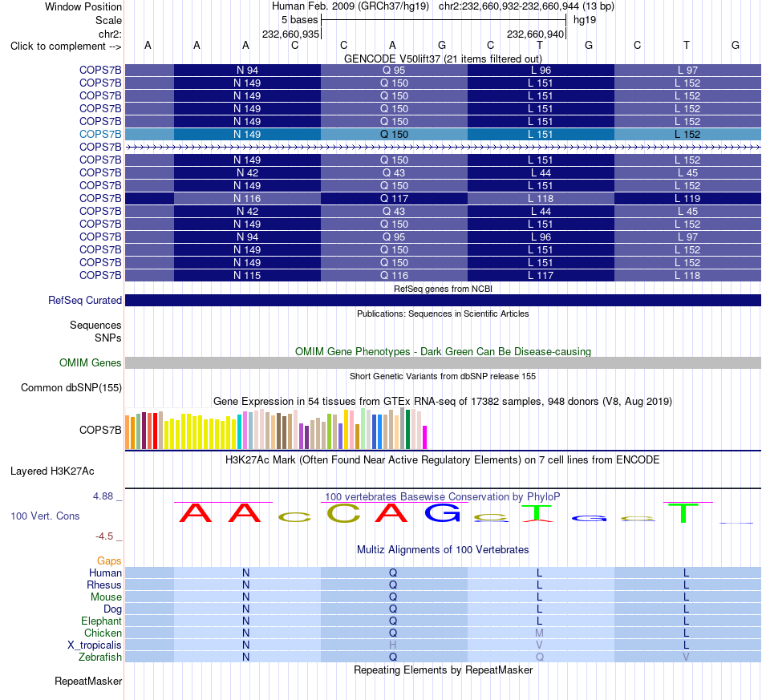Click 'Publications: Sequences in Scientific Articles' title
The width and height of the screenshot is (762, 700).
pyautogui.click(x=443, y=314)
